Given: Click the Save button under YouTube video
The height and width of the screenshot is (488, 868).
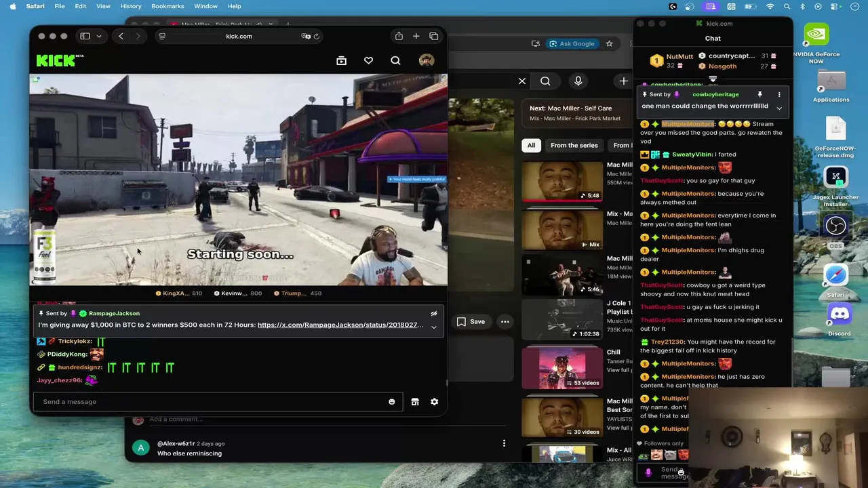Looking at the screenshot, I should point(471,321).
